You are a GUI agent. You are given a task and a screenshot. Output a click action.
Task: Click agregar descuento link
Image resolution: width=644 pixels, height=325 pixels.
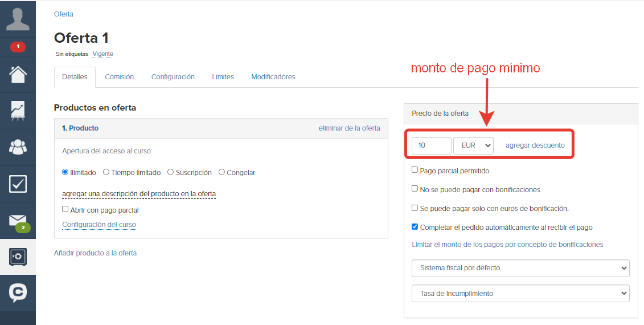(535, 145)
